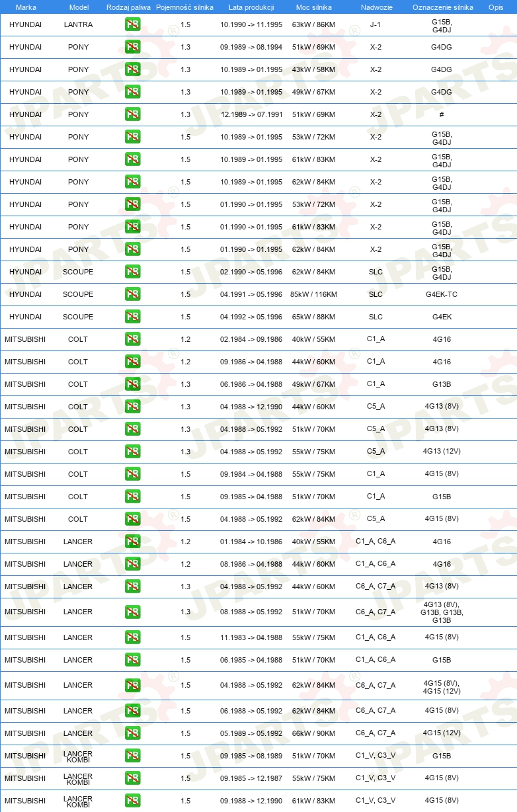Click the 4G13 (12V) engine code
The height and width of the screenshot is (812, 517).
[442, 452]
